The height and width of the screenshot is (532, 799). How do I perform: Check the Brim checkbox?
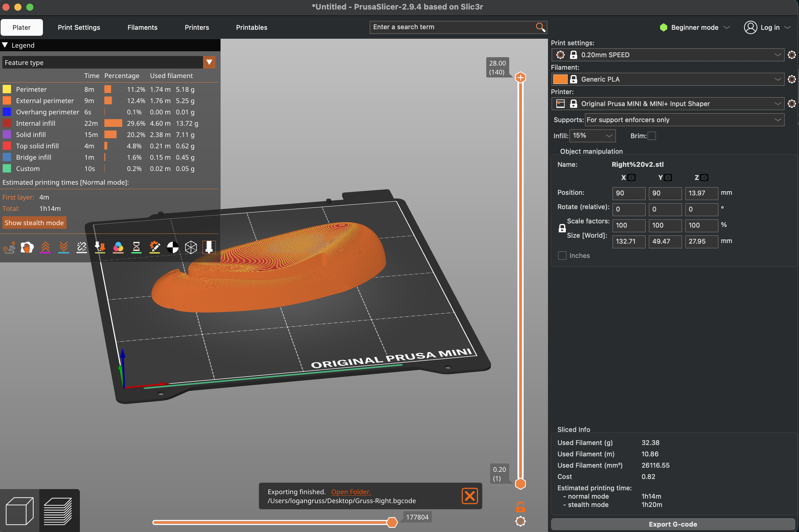pos(651,136)
